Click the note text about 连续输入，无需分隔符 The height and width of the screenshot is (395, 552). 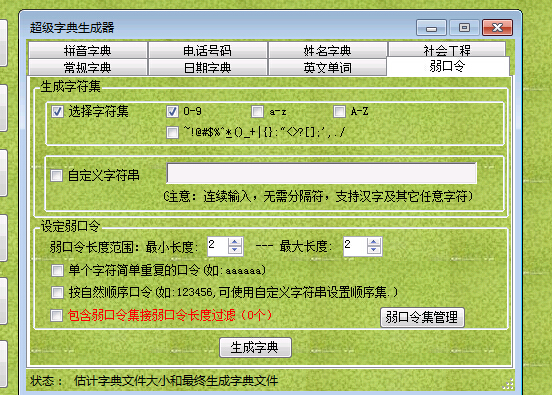[x=318, y=196]
